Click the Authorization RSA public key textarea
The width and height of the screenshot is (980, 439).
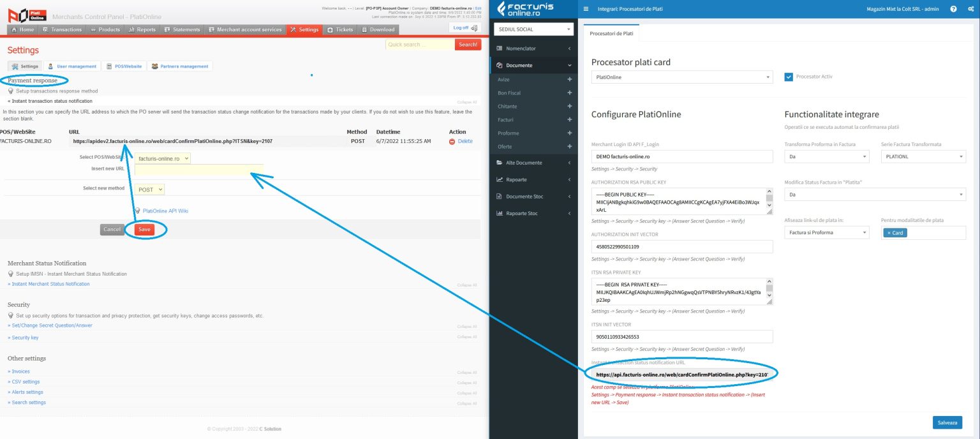tap(682, 201)
